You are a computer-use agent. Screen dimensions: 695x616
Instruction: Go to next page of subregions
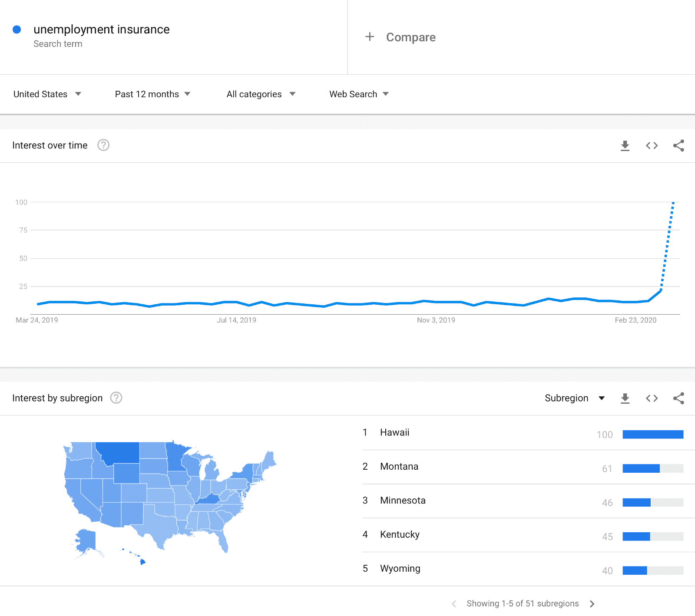tap(592, 604)
